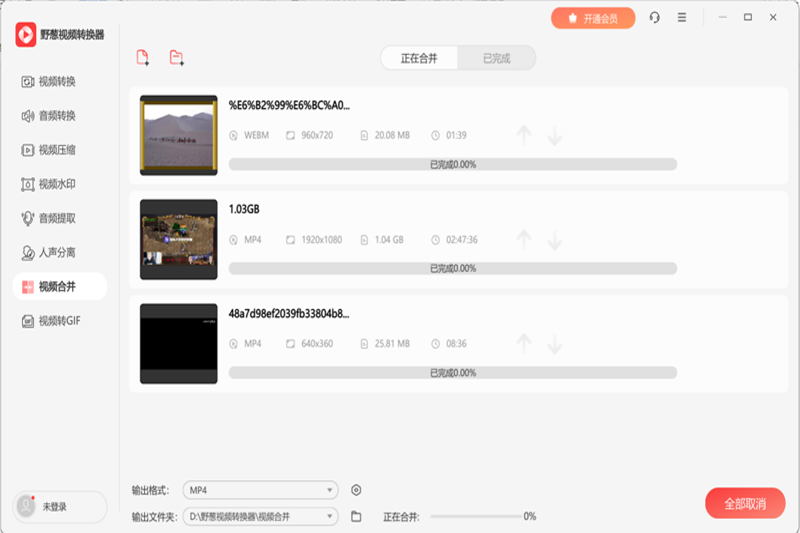Image resolution: width=800 pixels, height=533 pixels.
Task: Open the hamburger menu icon
Action: [x=682, y=18]
